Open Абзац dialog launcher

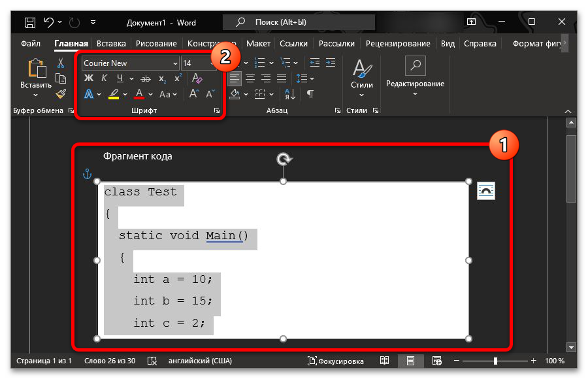coord(338,110)
